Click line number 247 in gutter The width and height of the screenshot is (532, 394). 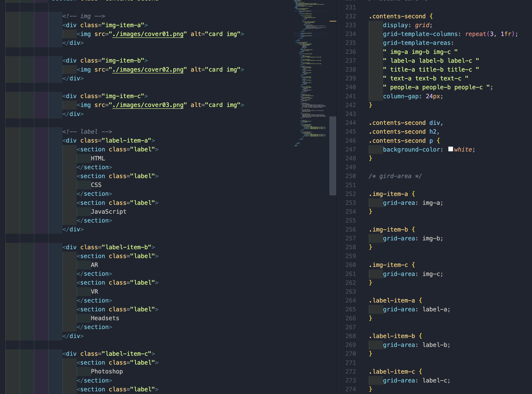[350, 149]
